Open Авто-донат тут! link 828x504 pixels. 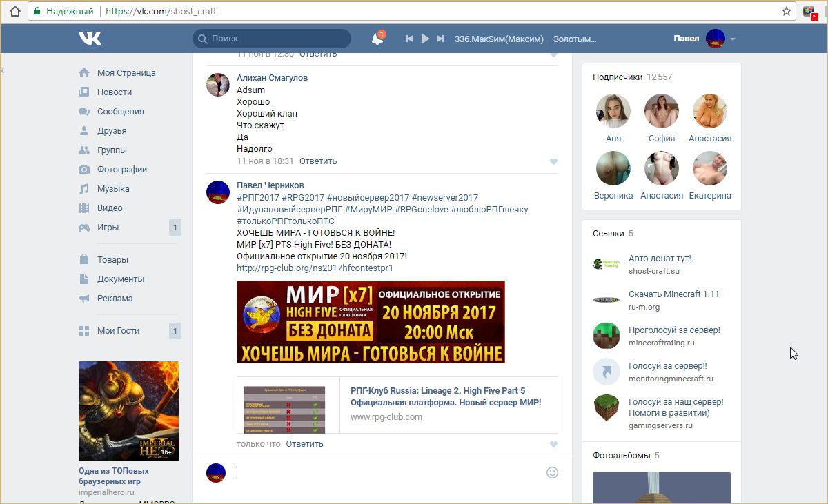(659, 259)
